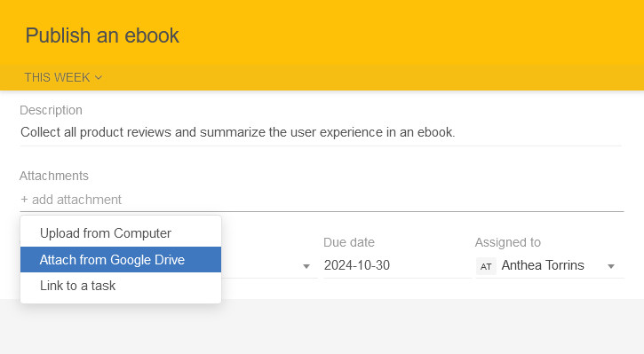Choose Upload from Computer

(x=121, y=233)
